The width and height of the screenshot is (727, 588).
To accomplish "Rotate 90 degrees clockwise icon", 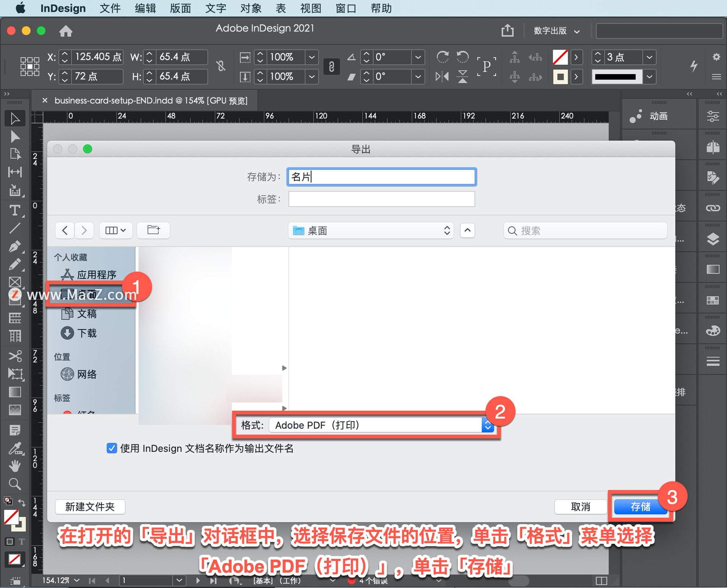I will [x=442, y=57].
